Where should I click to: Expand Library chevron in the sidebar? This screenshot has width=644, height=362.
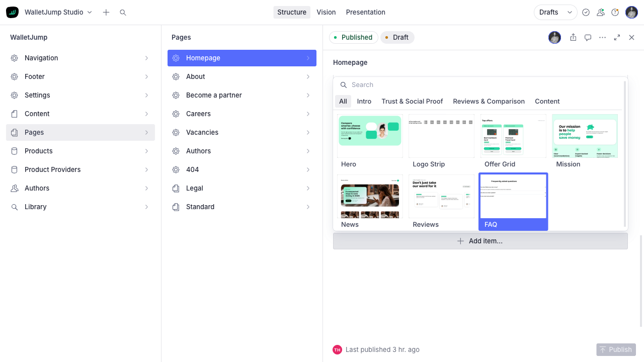(x=146, y=207)
